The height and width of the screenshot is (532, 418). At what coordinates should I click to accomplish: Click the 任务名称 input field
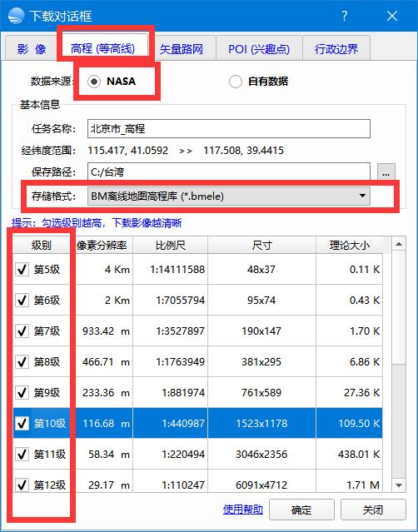tap(229, 129)
